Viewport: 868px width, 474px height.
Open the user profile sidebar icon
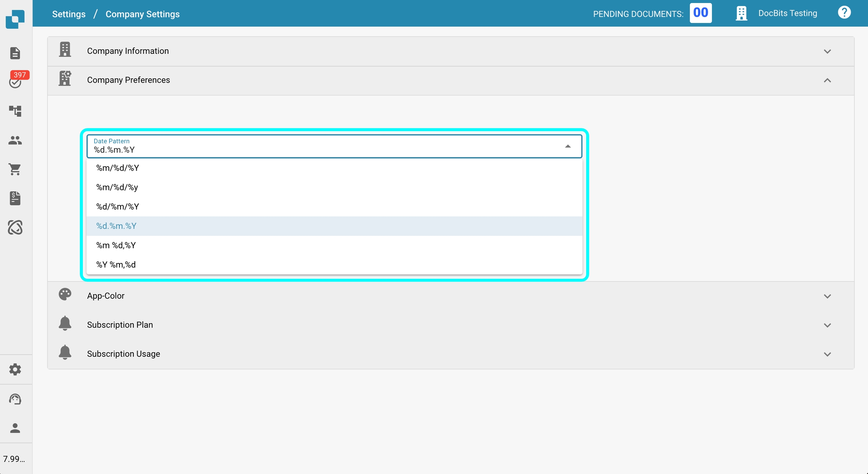[x=15, y=428]
